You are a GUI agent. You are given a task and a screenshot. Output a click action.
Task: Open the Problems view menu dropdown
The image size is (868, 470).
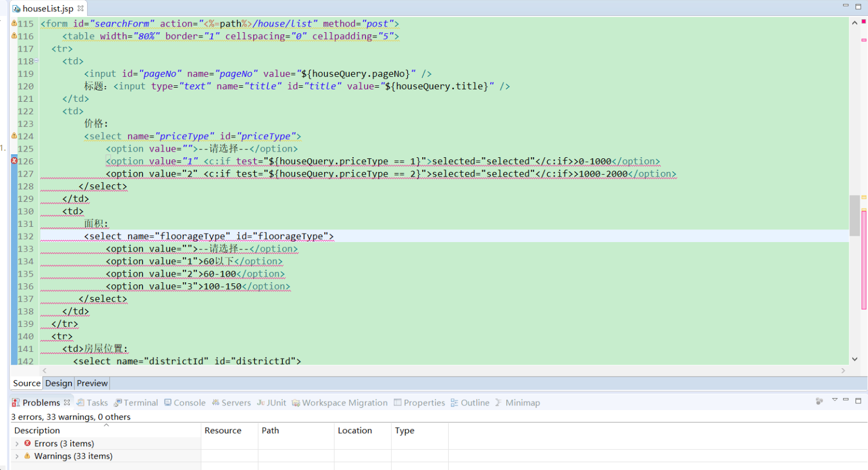point(835,400)
